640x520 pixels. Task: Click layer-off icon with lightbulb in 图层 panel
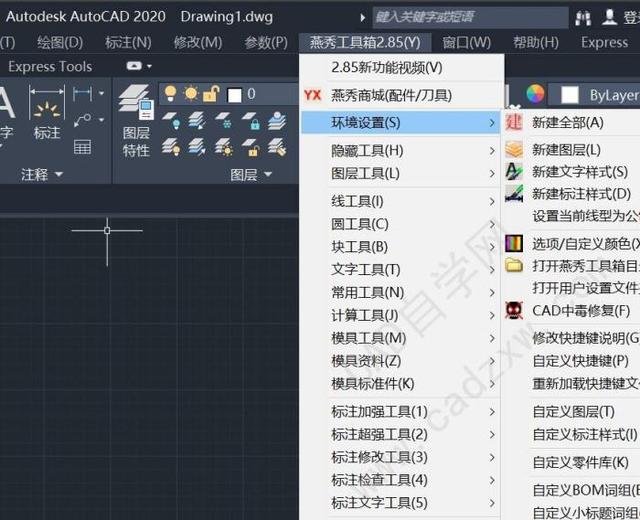[171, 120]
